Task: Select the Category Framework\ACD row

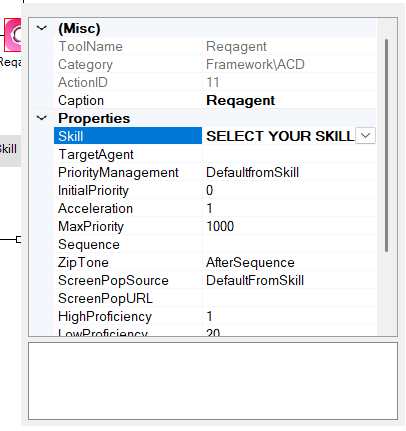Action: tap(215, 64)
